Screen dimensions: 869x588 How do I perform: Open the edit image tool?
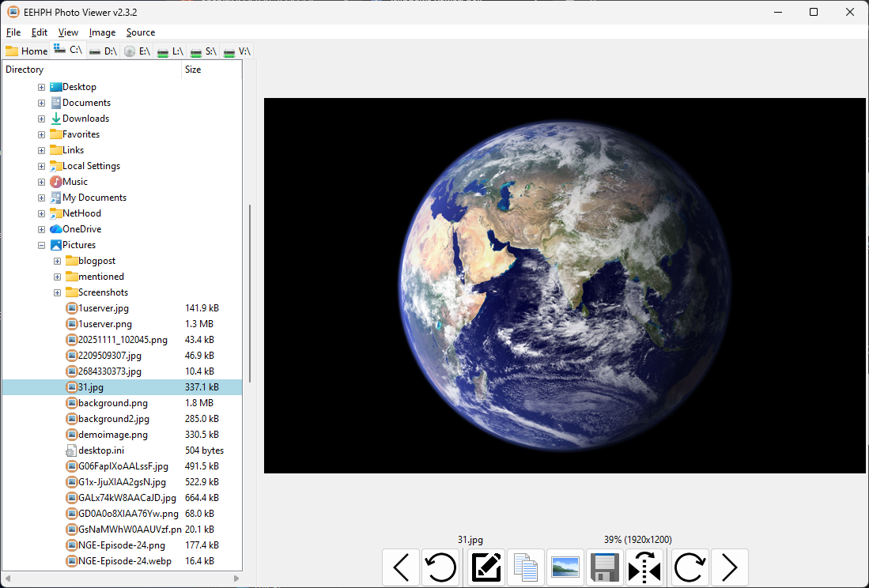pos(486,567)
